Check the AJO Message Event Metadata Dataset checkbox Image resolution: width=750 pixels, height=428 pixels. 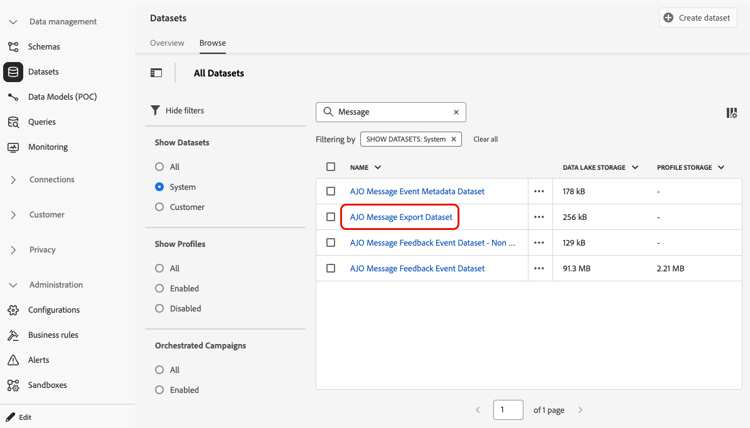(331, 191)
